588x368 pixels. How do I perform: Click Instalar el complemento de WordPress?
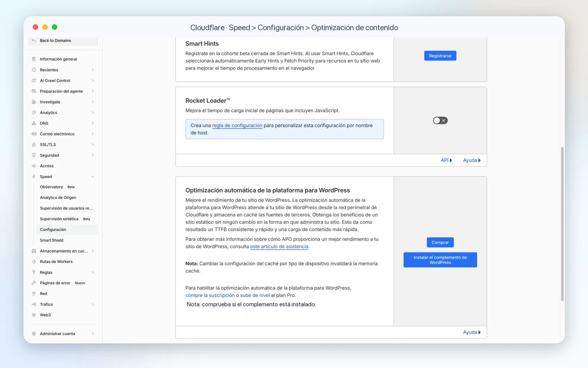coord(440,260)
